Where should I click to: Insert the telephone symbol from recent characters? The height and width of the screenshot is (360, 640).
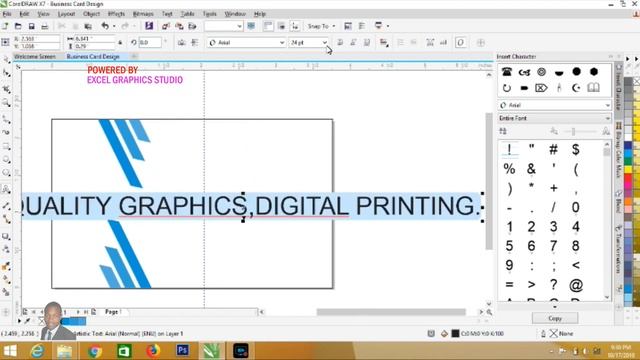(x=507, y=72)
